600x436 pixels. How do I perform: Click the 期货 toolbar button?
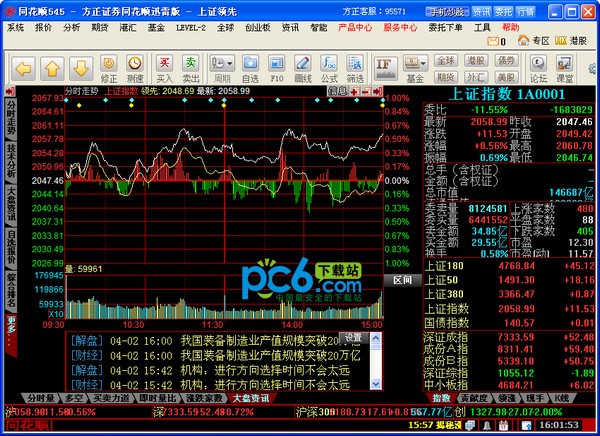click(445, 78)
